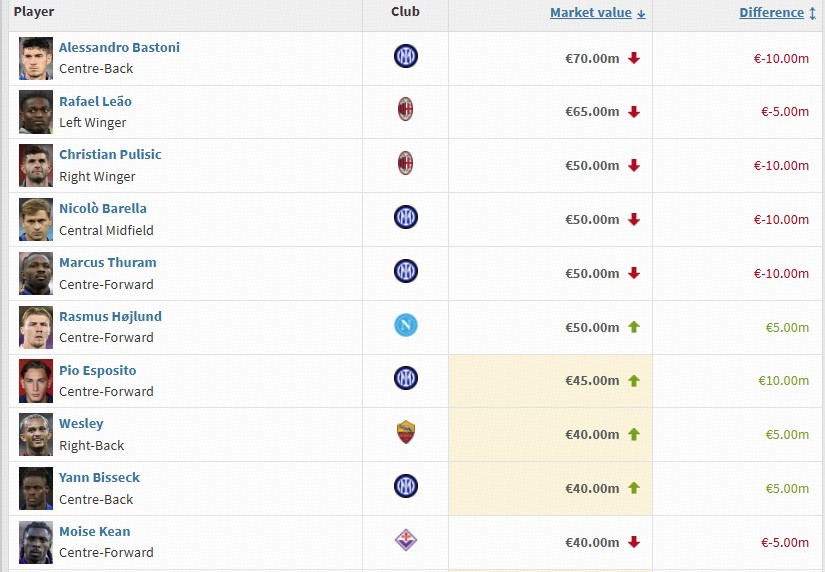Open Alessandro Bastoni player profile link
This screenshot has width=825, height=572.
[x=119, y=48]
